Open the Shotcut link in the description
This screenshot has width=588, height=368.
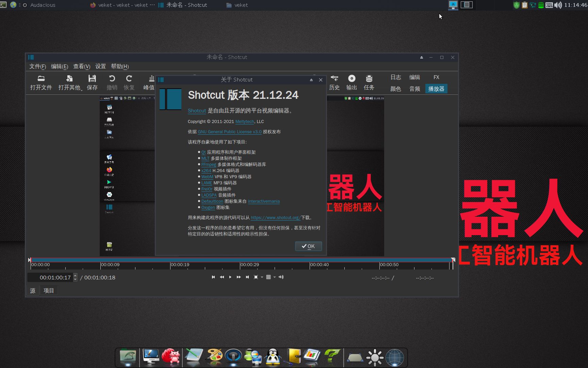click(197, 111)
